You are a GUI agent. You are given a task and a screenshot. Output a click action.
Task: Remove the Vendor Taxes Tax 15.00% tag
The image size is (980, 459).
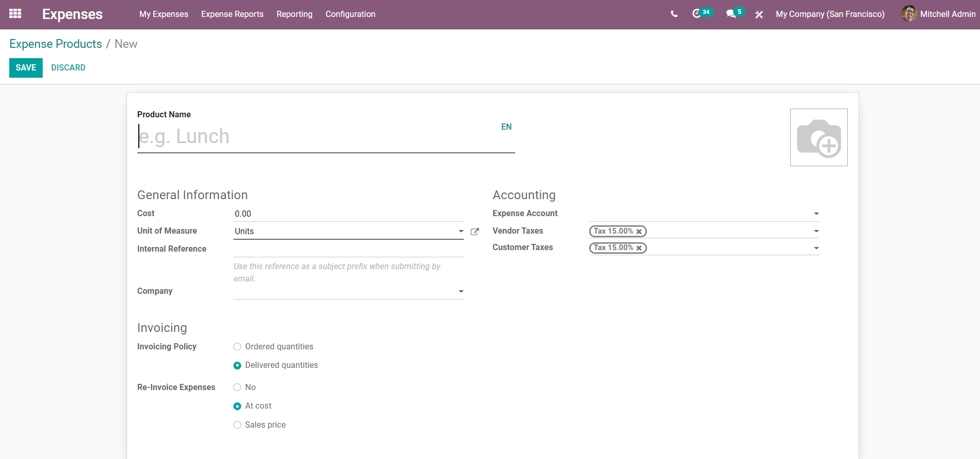(639, 232)
